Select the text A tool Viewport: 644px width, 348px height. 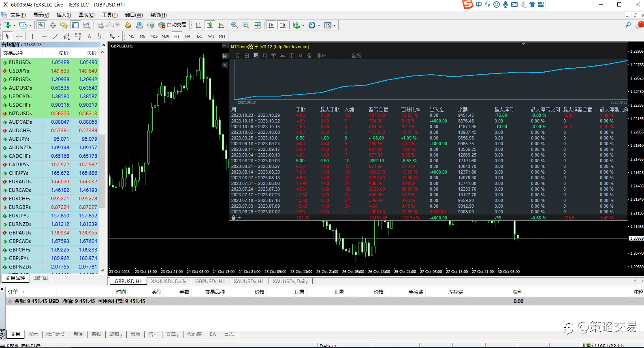89,36
